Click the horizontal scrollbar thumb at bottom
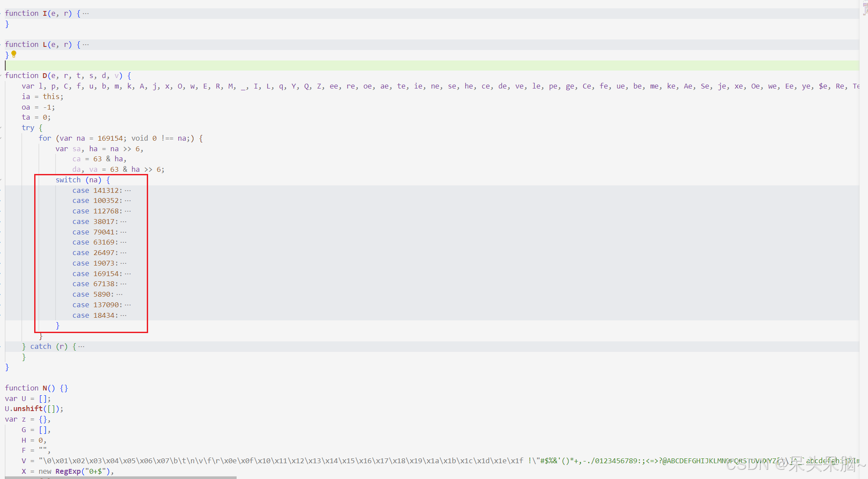The width and height of the screenshot is (868, 479). point(120,477)
